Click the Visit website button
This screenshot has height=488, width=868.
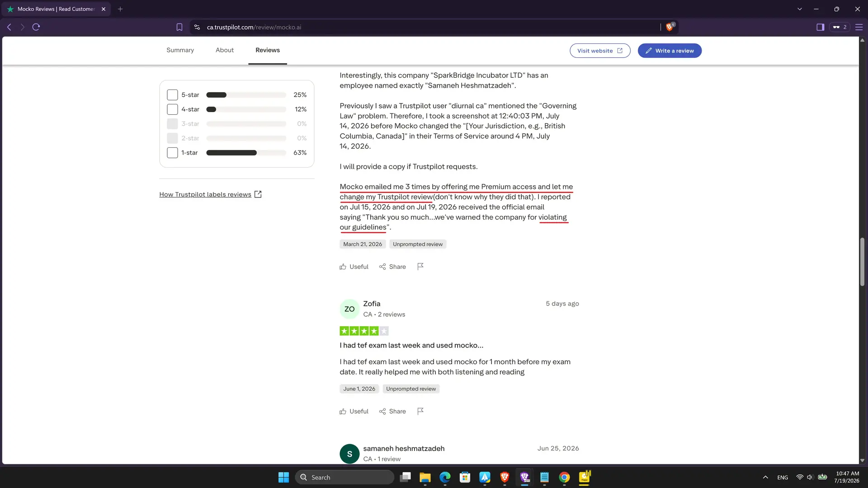pyautogui.click(x=600, y=51)
